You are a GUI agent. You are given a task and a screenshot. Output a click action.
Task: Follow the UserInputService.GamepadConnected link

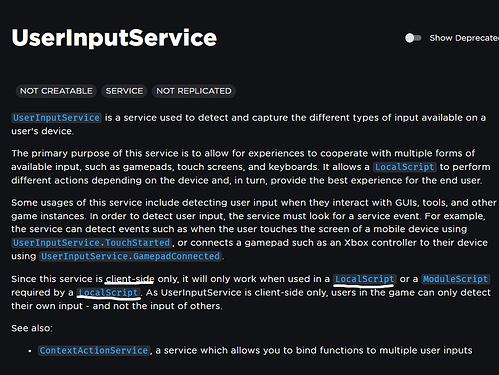pos(130,256)
